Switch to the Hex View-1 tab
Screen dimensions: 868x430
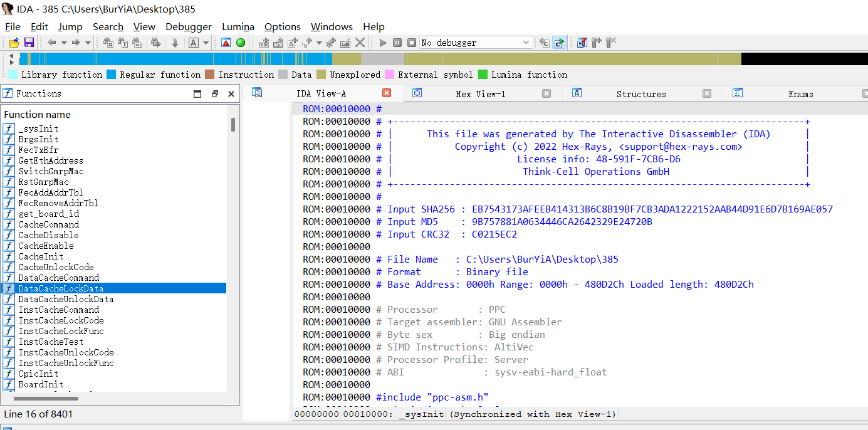point(480,94)
